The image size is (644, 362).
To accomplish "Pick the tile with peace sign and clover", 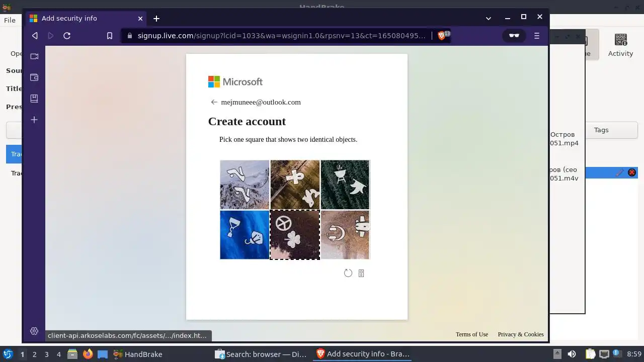I will [295, 235].
